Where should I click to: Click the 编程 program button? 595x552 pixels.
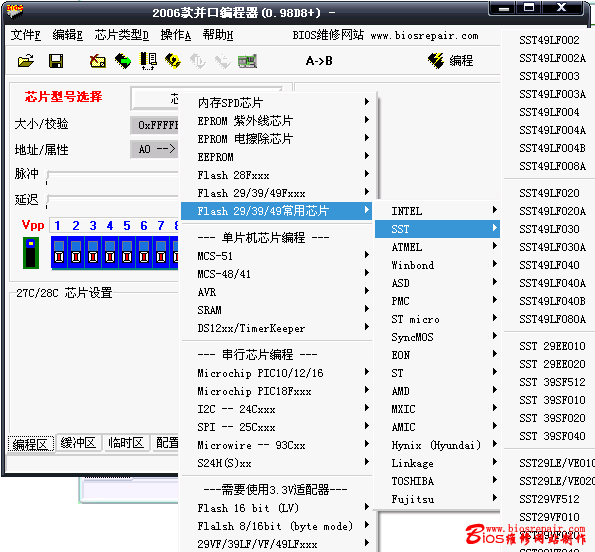[451, 61]
